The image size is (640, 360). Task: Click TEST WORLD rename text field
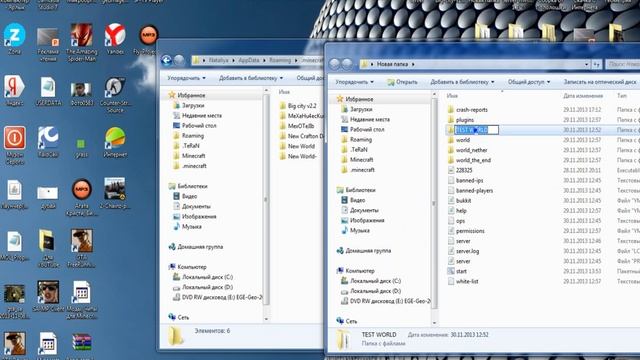(476, 130)
